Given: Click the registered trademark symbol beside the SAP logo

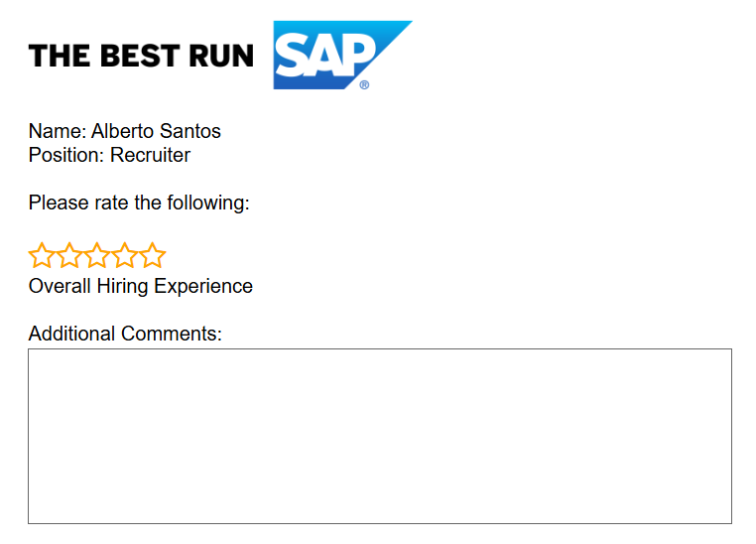Looking at the screenshot, I should 364,85.
